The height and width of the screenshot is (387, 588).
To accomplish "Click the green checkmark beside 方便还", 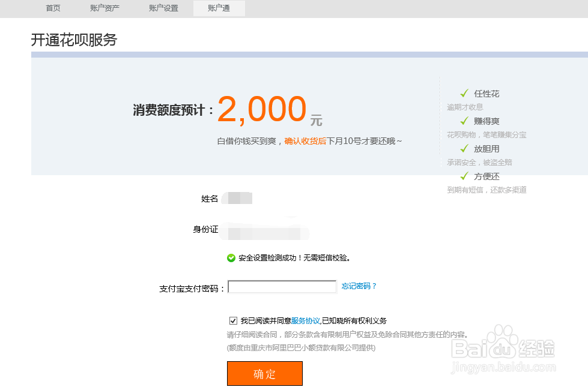I will 464,176.
